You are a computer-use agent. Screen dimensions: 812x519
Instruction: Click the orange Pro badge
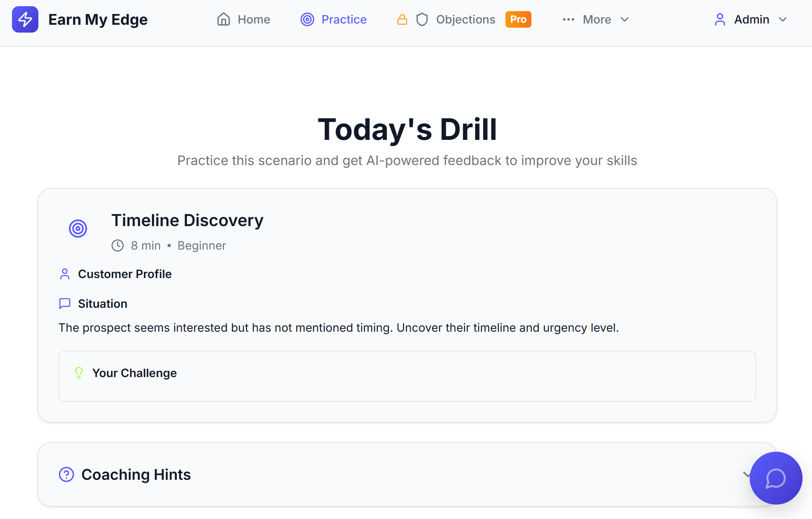[x=518, y=19]
